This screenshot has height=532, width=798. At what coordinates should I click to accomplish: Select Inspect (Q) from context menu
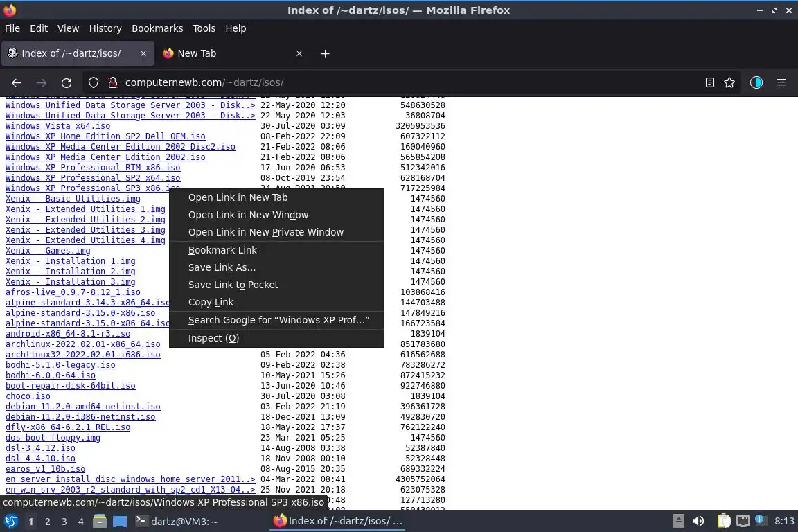276,338
